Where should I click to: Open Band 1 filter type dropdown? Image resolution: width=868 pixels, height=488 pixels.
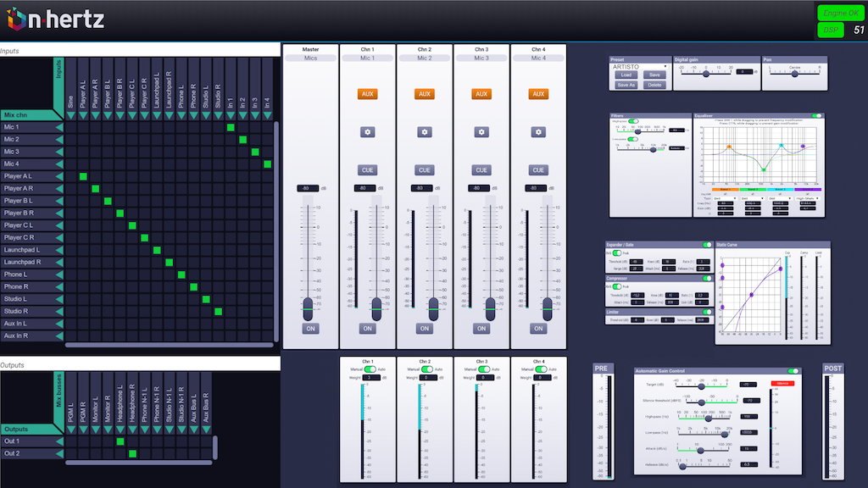coord(725,198)
